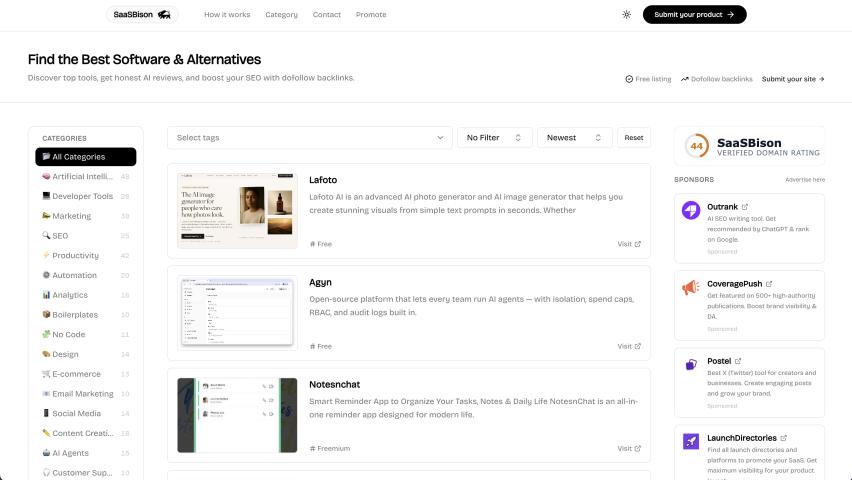This screenshot has height=480, width=852.
Task: Click the No Code clover icon
Action: pyautogui.click(x=46, y=334)
